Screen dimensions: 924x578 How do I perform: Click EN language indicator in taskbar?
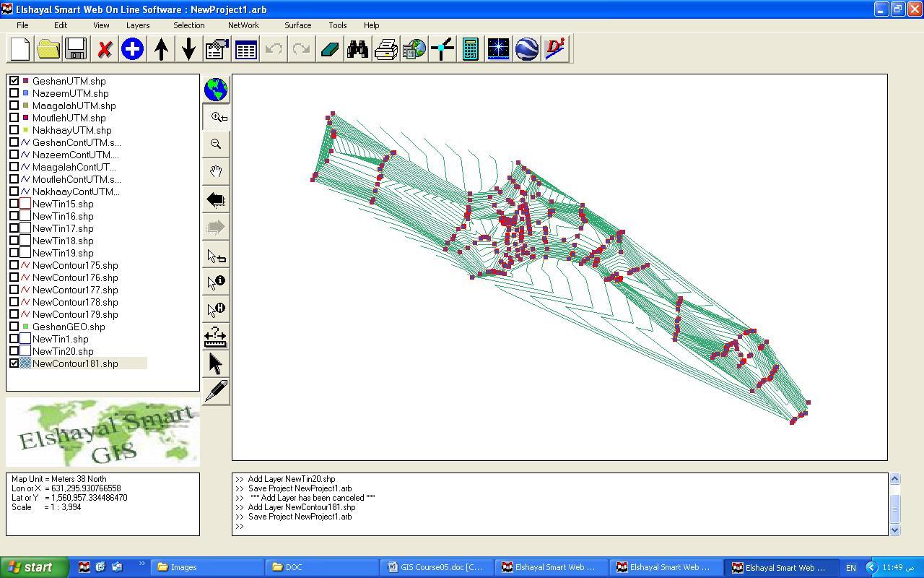(x=850, y=568)
